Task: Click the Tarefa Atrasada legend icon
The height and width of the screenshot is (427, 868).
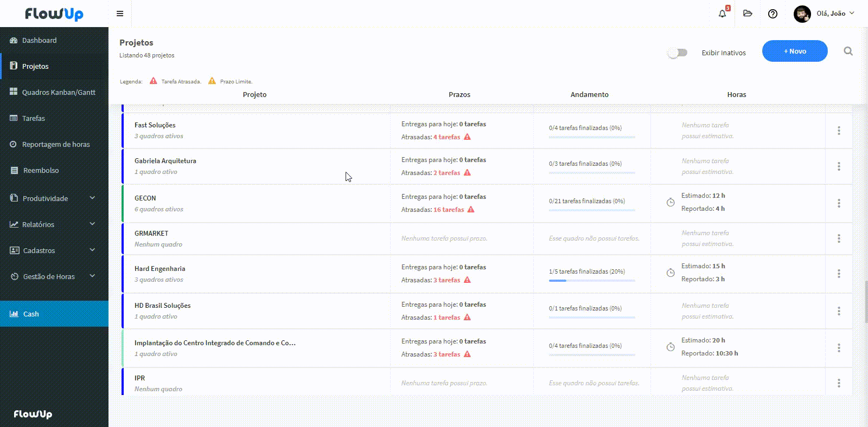Action: point(154,81)
